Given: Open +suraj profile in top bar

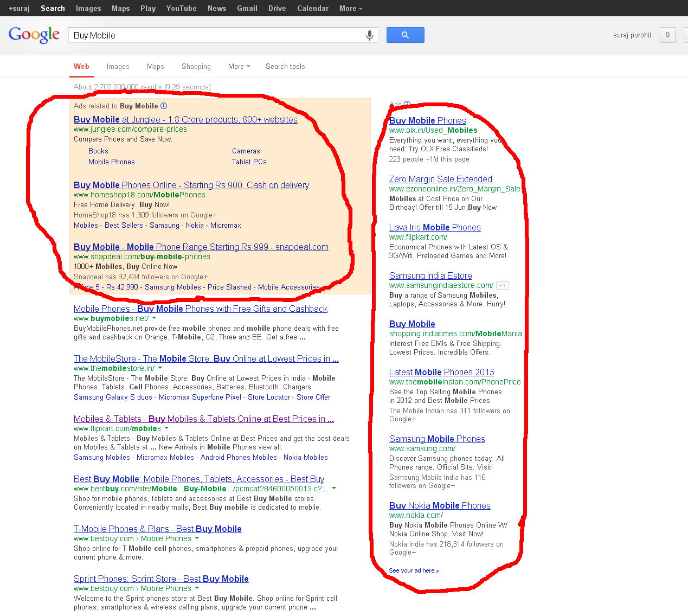Looking at the screenshot, I should point(19,8).
